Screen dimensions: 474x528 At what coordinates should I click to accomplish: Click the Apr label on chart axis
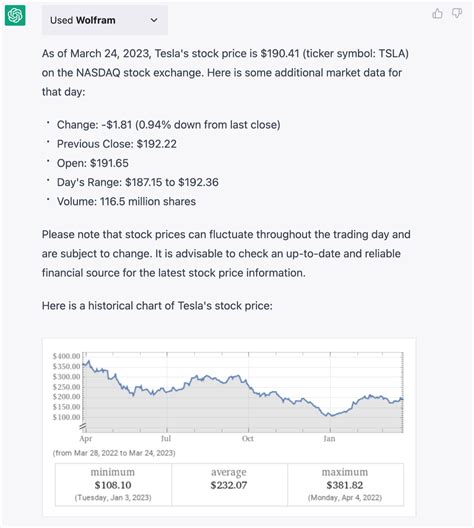click(86, 438)
